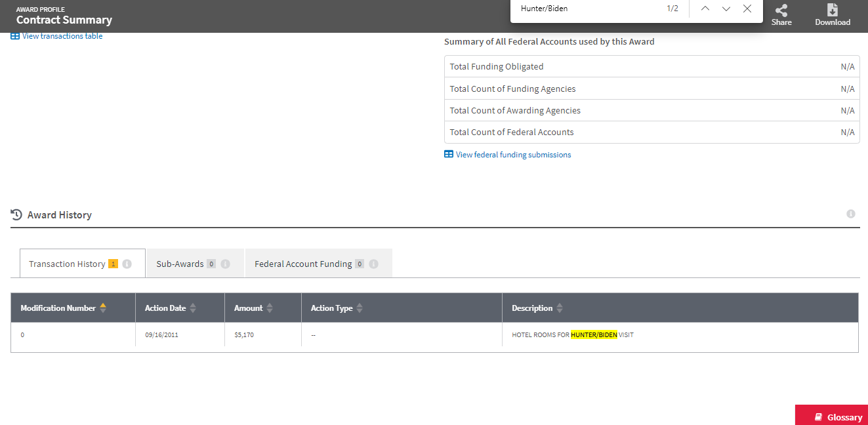Click the Sub-Awards tab info icon
The width and height of the screenshot is (868, 425).
[x=225, y=264]
